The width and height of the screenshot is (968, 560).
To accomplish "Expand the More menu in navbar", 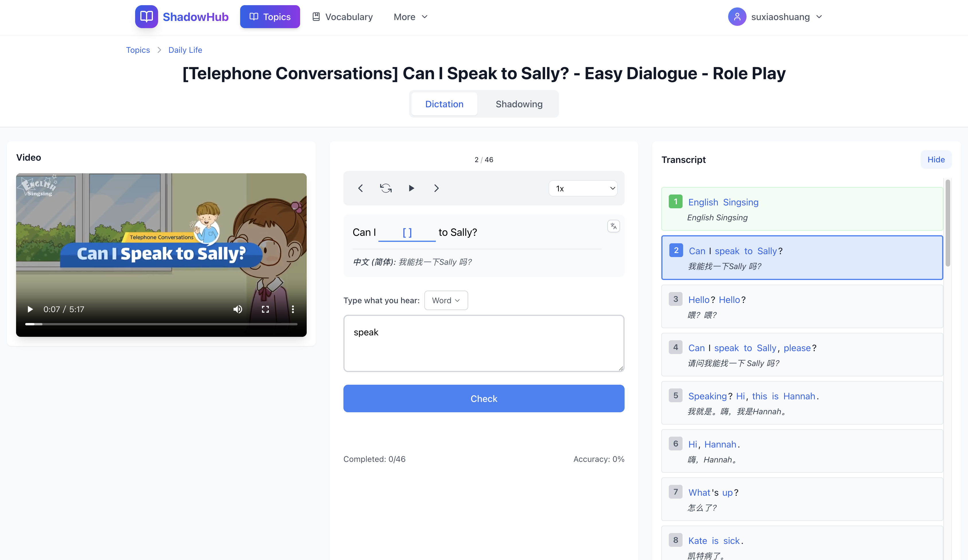I will [x=411, y=17].
